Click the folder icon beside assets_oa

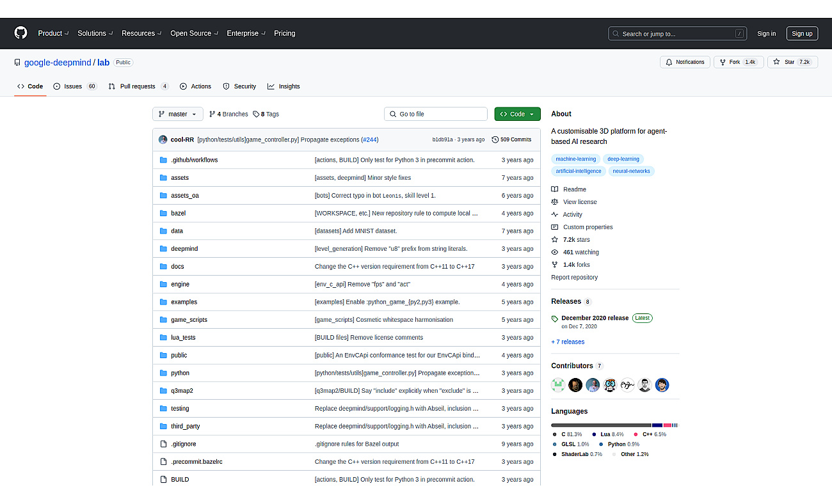coord(164,196)
